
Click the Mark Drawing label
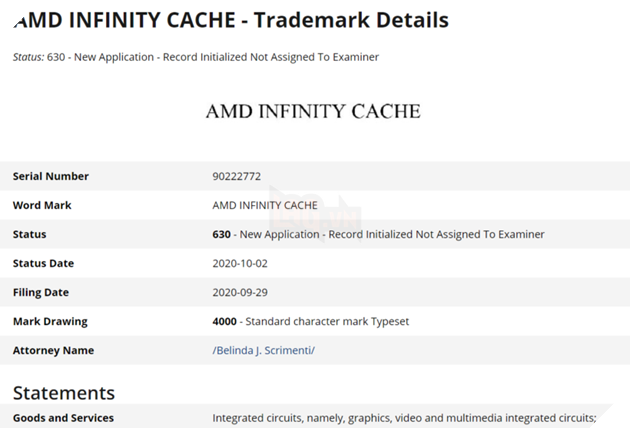(x=50, y=322)
